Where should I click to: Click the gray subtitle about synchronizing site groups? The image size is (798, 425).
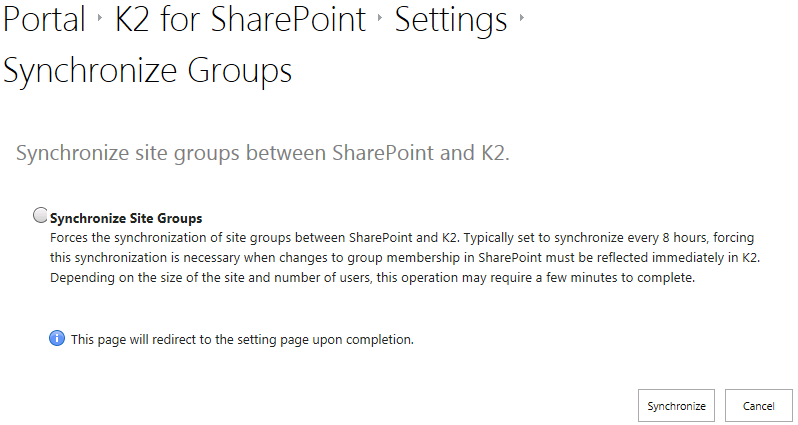(x=263, y=153)
